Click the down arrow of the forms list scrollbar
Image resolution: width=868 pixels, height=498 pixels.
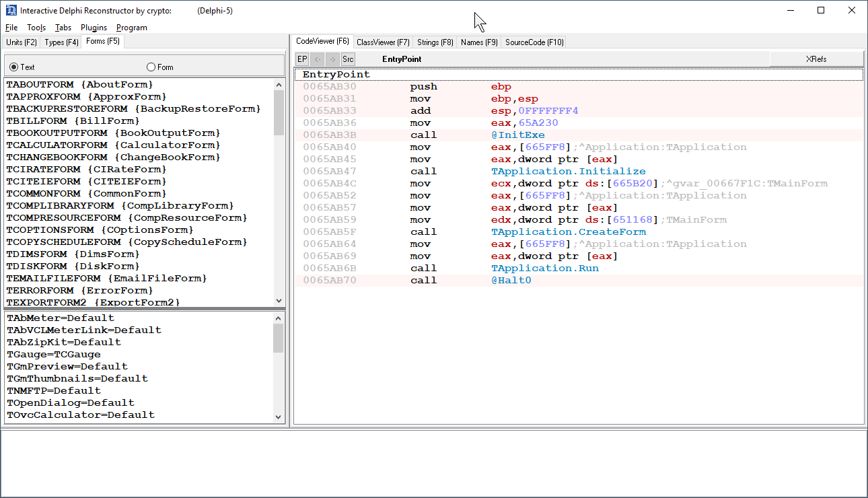click(x=278, y=300)
